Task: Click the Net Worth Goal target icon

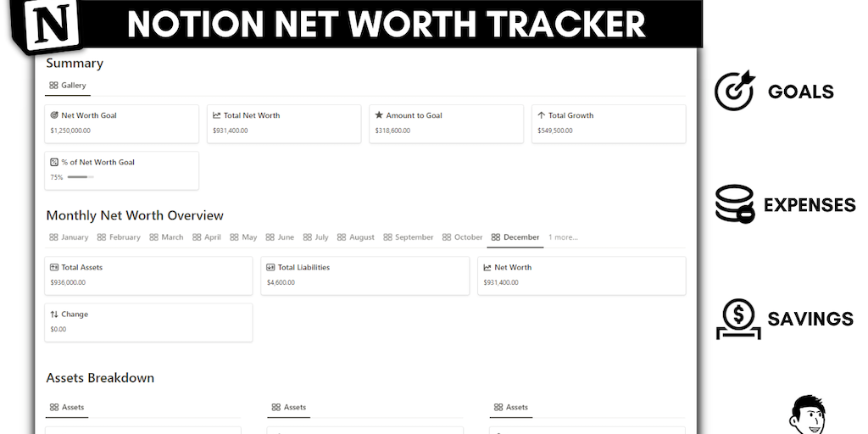Action: 54,115
